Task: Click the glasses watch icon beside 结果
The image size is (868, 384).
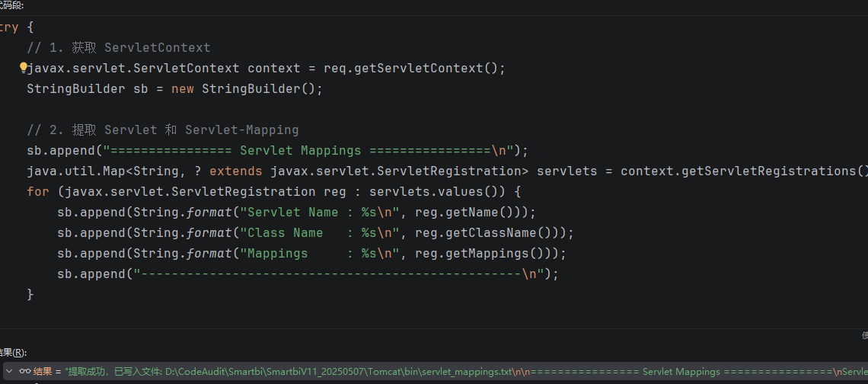Action: coord(24,372)
